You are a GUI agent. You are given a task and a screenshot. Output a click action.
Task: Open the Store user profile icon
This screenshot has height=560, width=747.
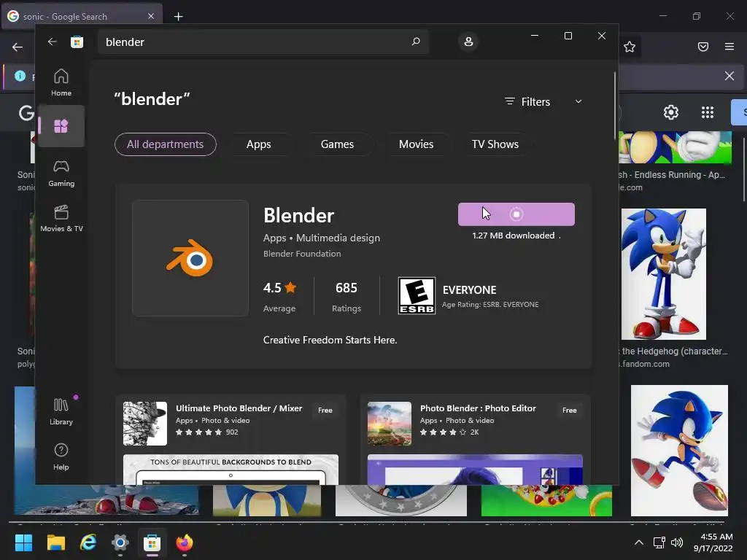pos(468,42)
